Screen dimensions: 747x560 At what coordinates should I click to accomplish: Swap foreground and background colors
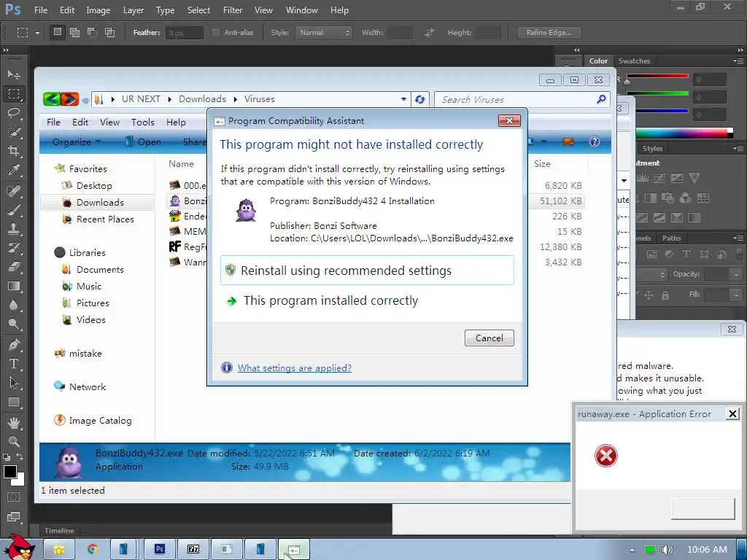point(20,456)
